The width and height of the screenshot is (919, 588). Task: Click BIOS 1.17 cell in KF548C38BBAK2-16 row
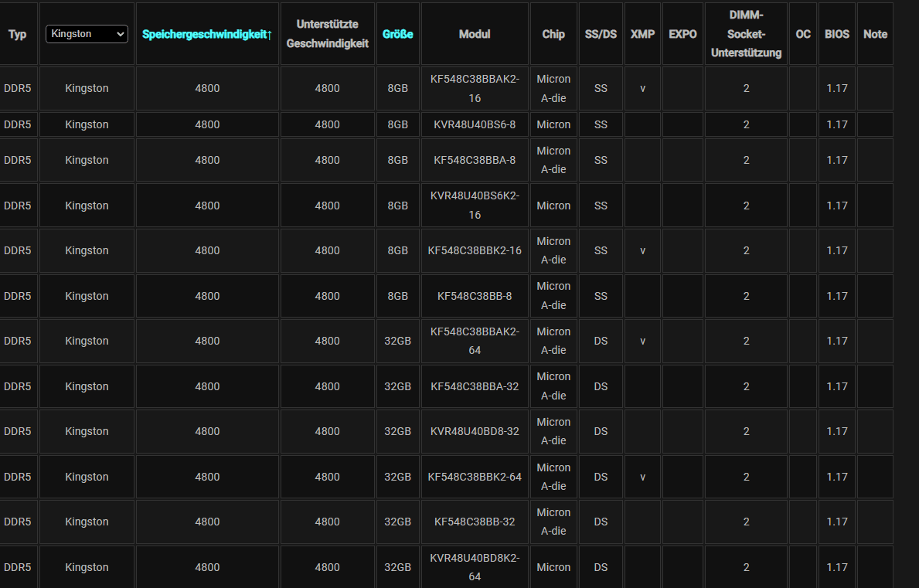(x=837, y=88)
